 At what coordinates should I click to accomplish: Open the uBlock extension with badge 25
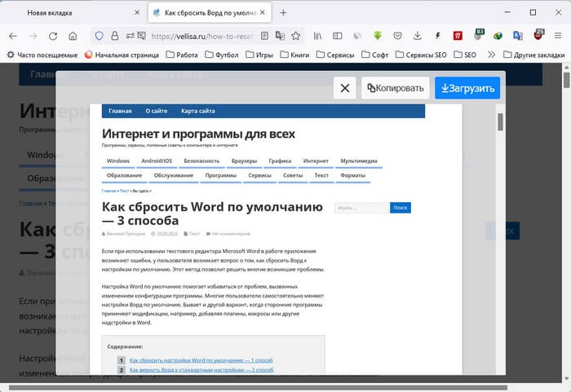click(x=538, y=35)
